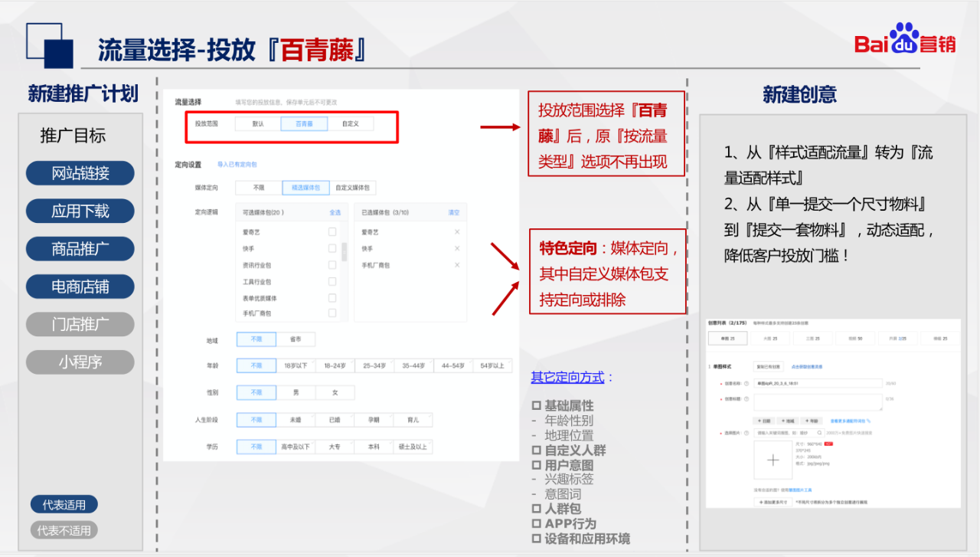Remove 手机厂商包 from selected media packages
The width and height of the screenshot is (980, 557).
click(x=457, y=265)
